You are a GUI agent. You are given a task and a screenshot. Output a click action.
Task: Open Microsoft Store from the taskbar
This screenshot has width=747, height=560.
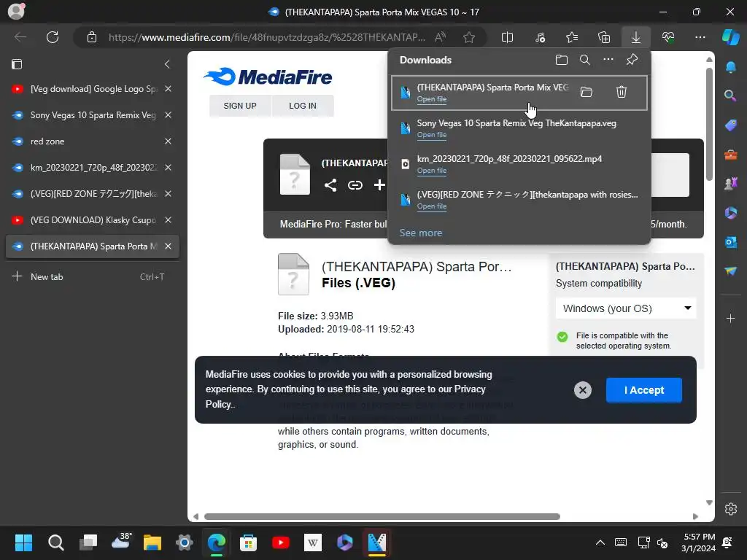click(248, 542)
